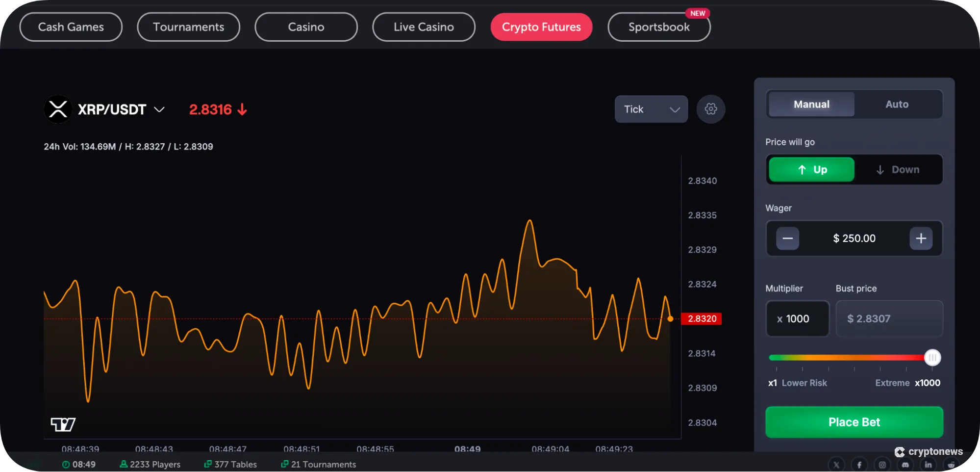Open the Tournaments page
This screenshot has height=472, width=980.
click(x=188, y=27)
